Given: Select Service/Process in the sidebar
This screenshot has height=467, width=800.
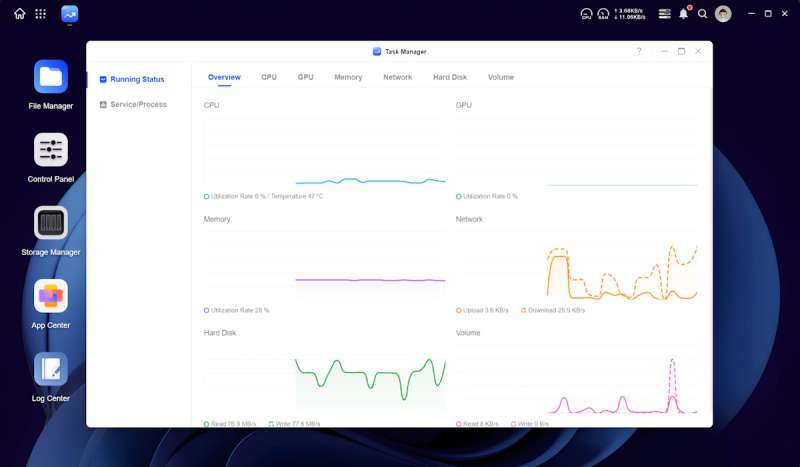Looking at the screenshot, I should click(138, 104).
